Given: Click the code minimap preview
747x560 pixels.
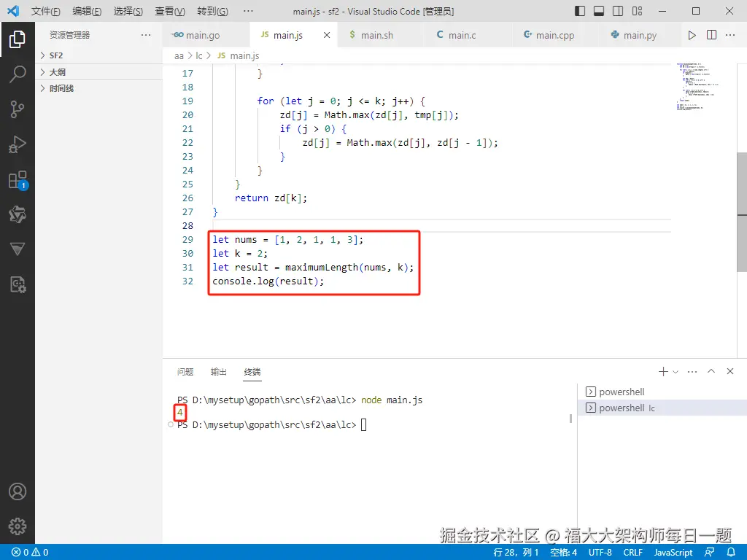Looking at the screenshot, I should (x=697, y=87).
